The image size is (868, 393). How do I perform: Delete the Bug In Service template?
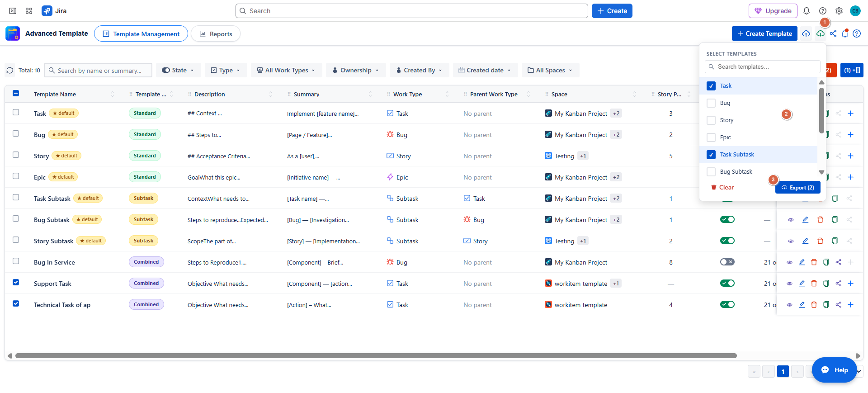coord(814,262)
